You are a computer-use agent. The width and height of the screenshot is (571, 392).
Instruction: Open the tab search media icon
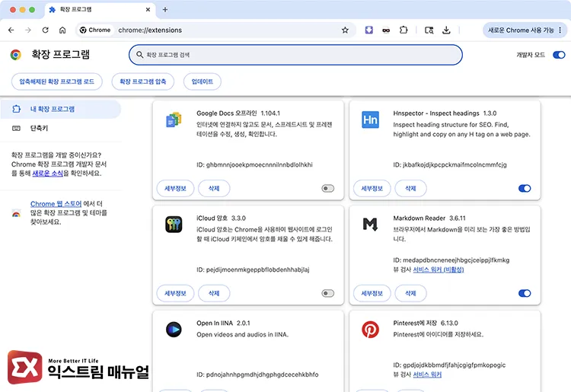pos(429,30)
